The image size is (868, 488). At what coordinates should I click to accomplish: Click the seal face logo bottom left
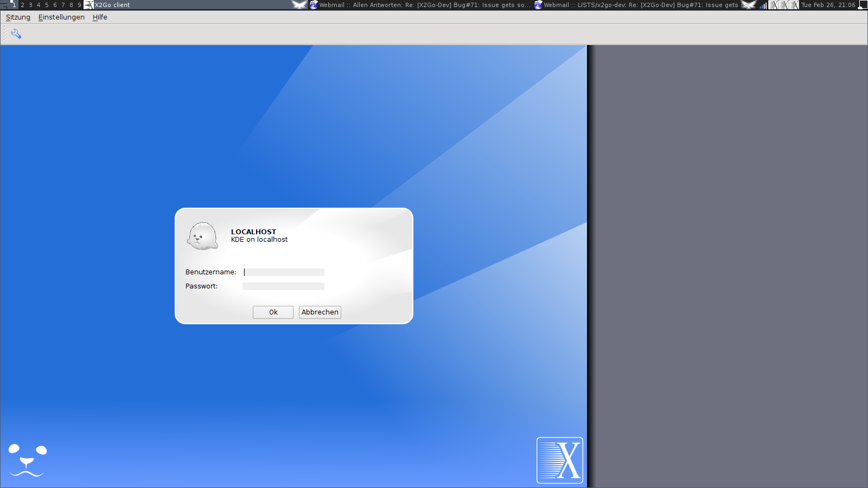pos(27,460)
